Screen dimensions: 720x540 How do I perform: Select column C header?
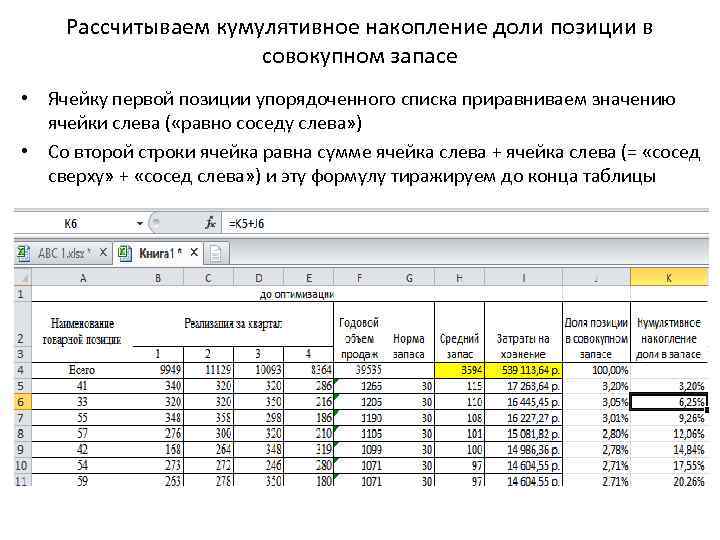pos(208,278)
